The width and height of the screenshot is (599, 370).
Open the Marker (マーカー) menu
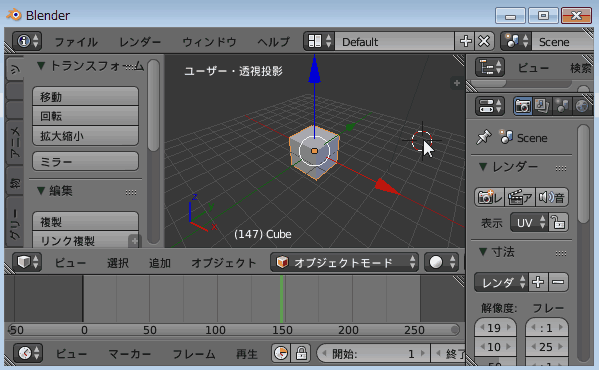[130, 354]
